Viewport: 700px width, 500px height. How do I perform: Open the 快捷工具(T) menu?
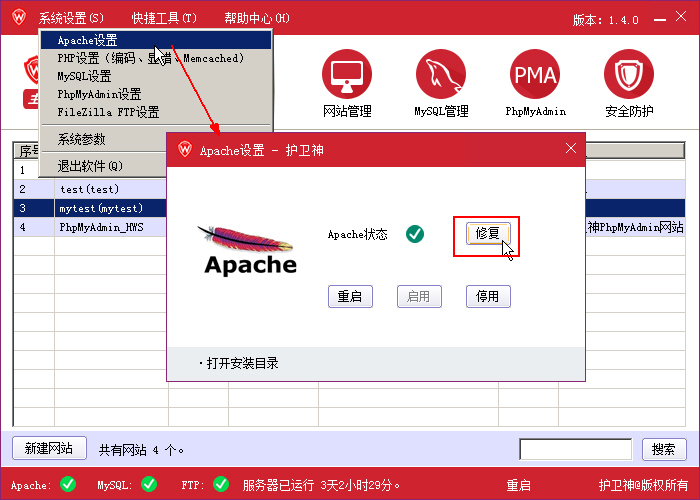(x=164, y=18)
